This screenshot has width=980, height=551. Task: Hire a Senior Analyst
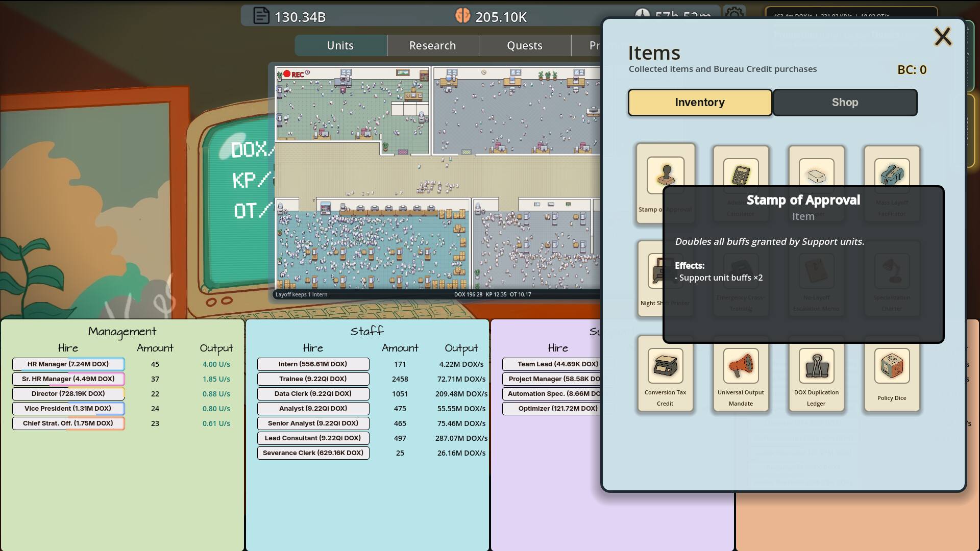point(313,423)
